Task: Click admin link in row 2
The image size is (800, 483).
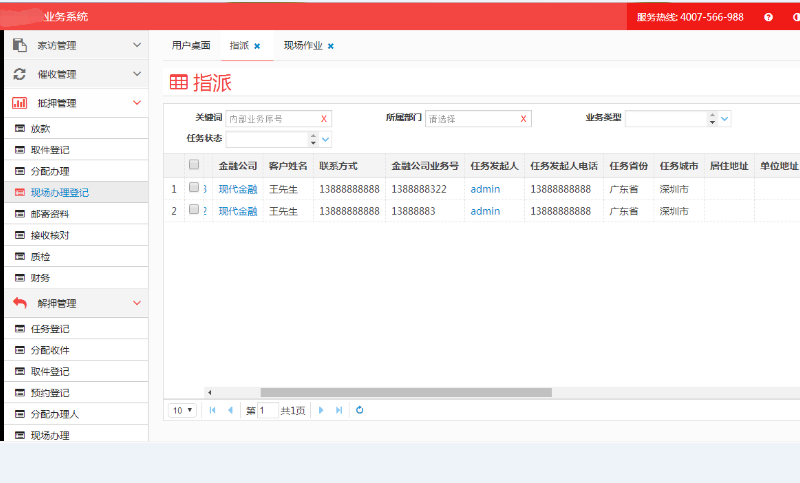Action: (485, 211)
